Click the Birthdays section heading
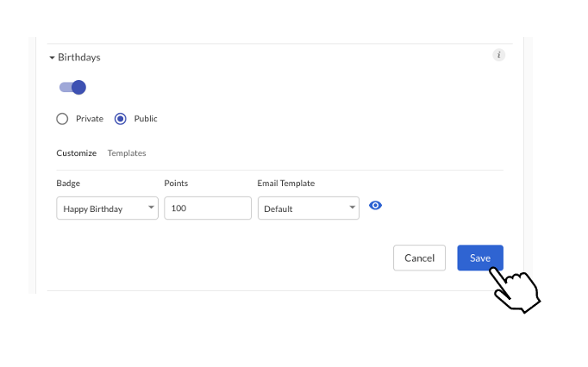This screenshot has height=367, width=588. click(x=79, y=58)
